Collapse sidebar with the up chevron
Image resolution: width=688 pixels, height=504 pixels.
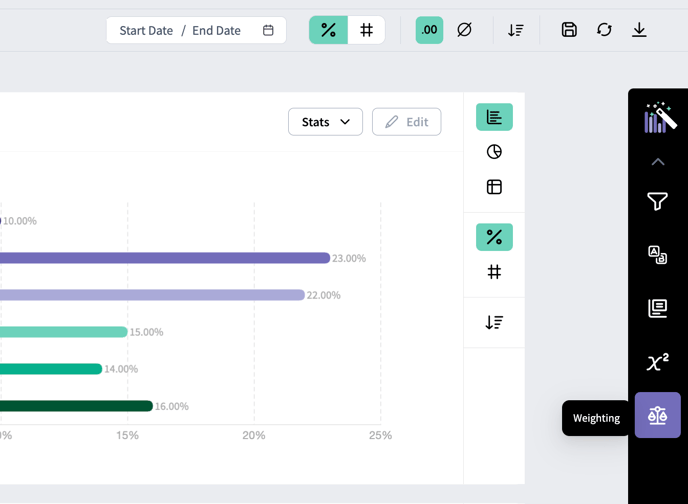coord(658,162)
